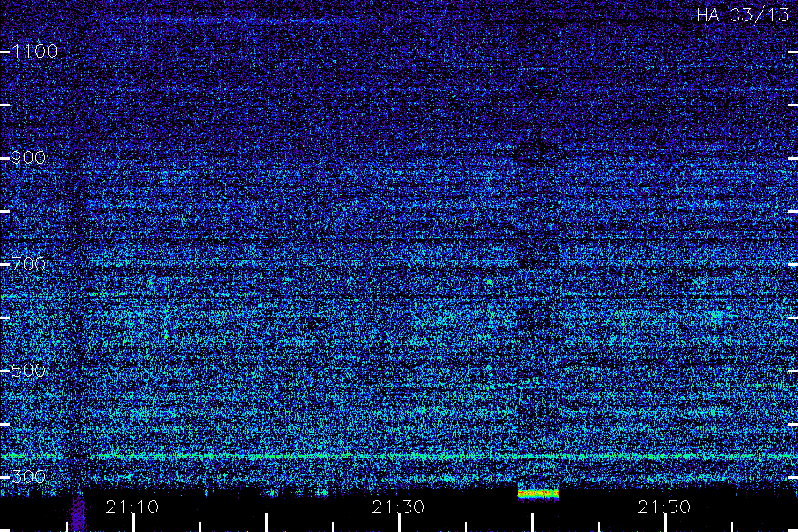Click the 21:10 time axis label
The image size is (798, 532).
tap(132, 507)
